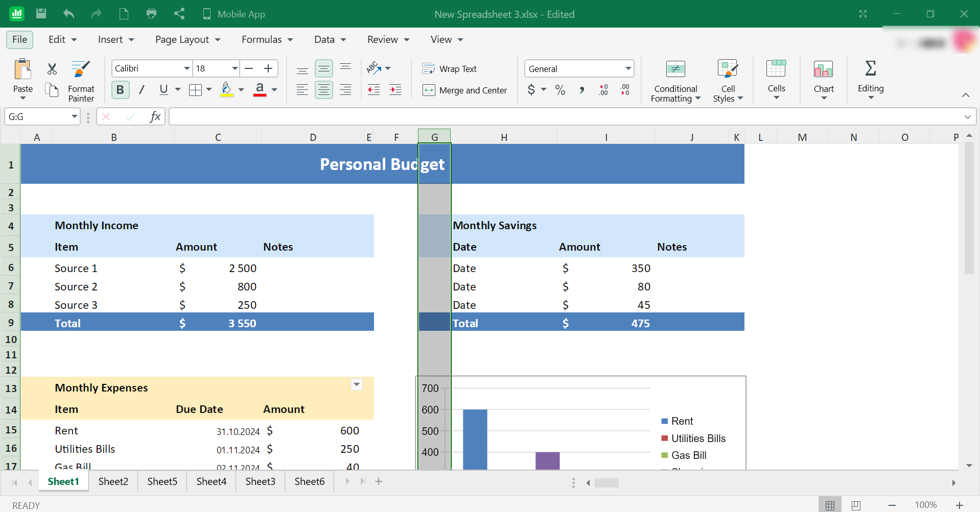Click the text orientation icon

point(374,68)
